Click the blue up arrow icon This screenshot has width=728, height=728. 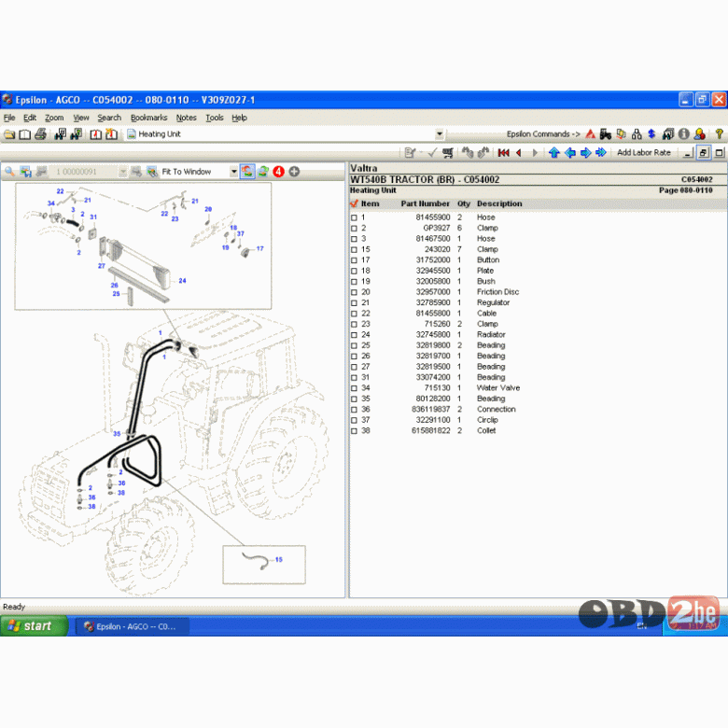[x=553, y=153]
